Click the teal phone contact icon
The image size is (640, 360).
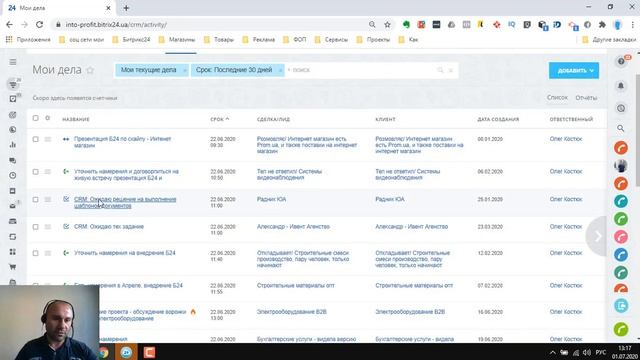click(x=621, y=201)
